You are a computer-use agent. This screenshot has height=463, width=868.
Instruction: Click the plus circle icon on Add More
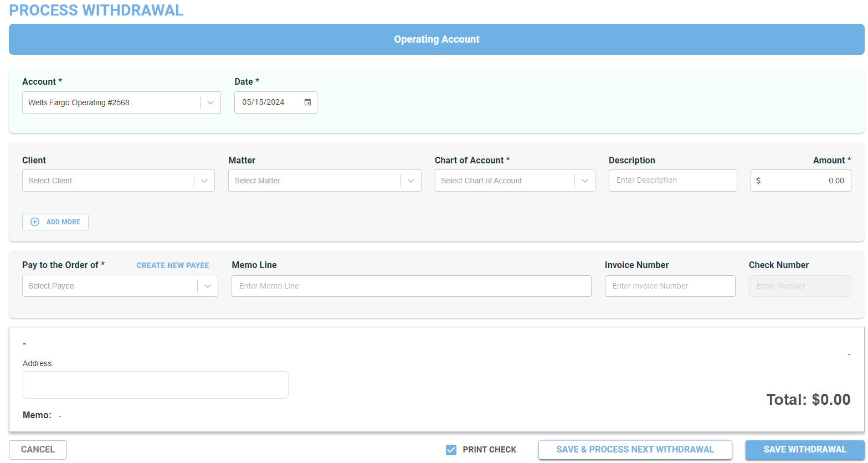click(x=35, y=222)
